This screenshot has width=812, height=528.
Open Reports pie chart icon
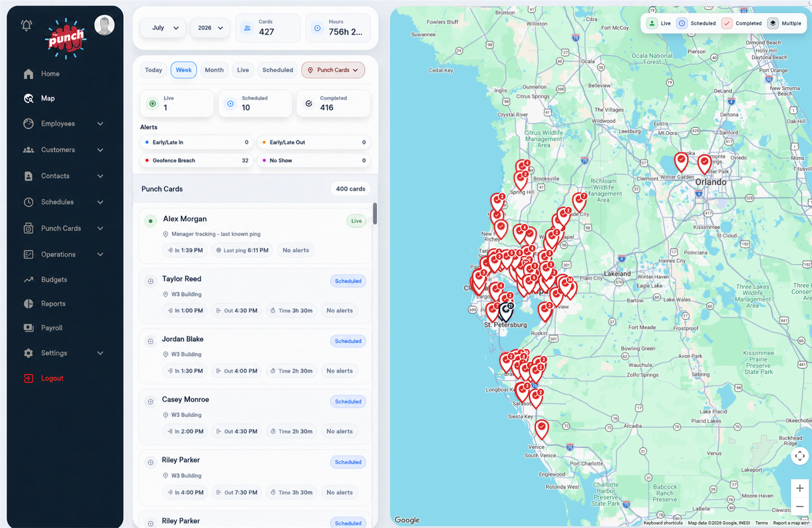(x=29, y=303)
